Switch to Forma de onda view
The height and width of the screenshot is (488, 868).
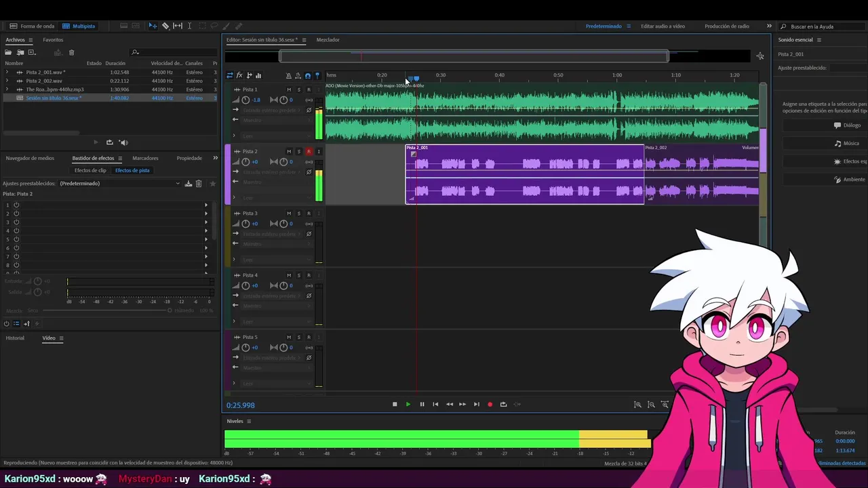click(32, 26)
